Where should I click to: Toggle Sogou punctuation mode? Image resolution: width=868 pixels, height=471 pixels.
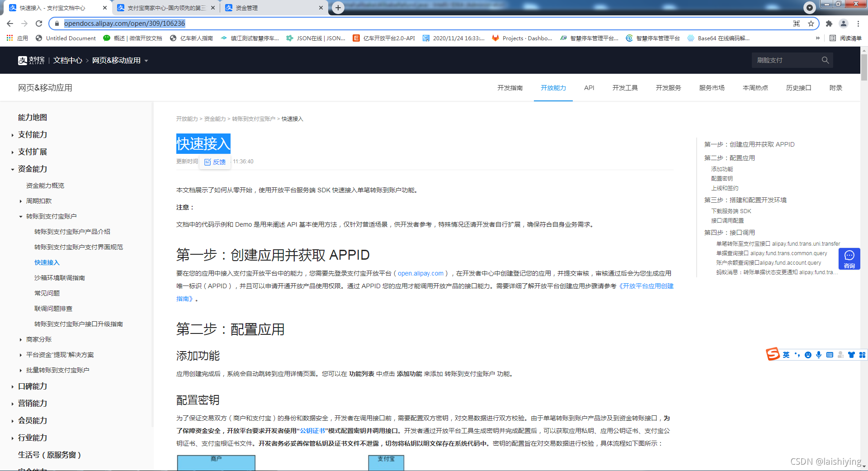click(797, 355)
